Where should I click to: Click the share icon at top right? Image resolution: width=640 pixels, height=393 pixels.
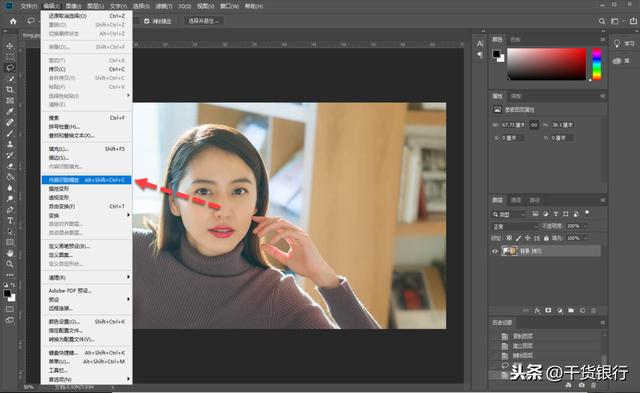click(x=633, y=21)
